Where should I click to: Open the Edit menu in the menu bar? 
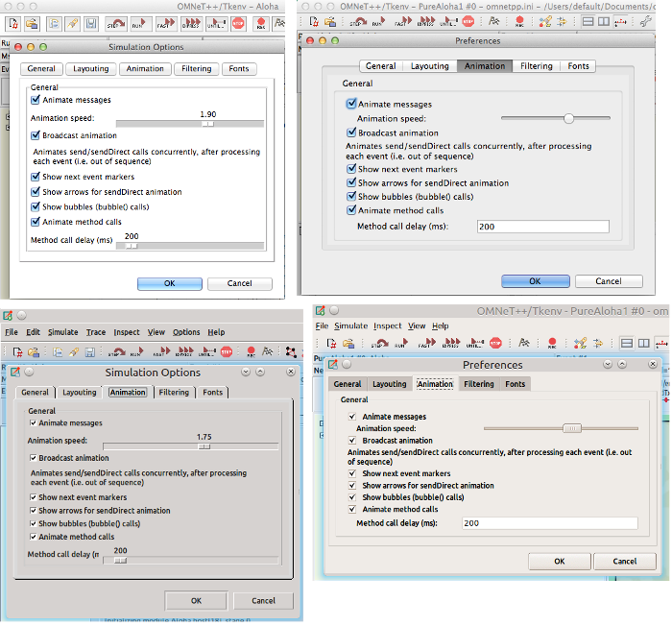[33, 332]
